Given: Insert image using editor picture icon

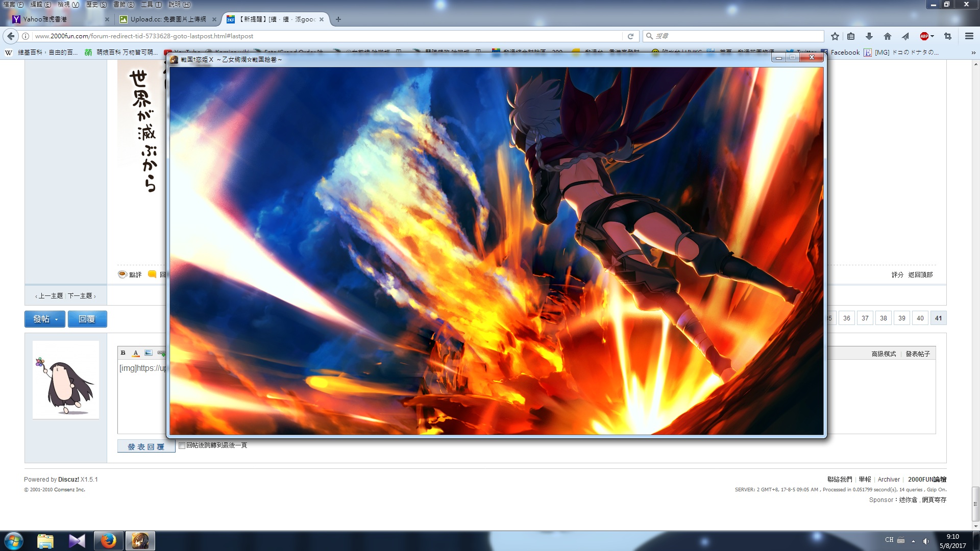Looking at the screenshot, I should (x=148, y=353).
